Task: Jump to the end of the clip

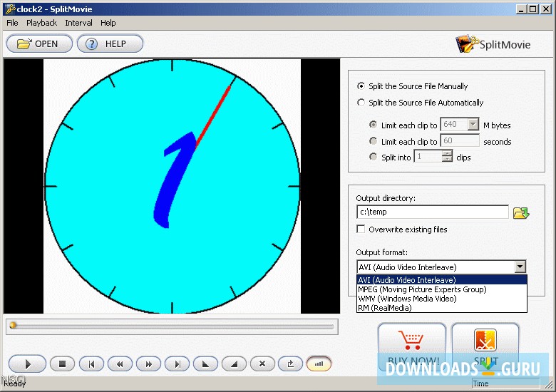Action: point(177,363)
